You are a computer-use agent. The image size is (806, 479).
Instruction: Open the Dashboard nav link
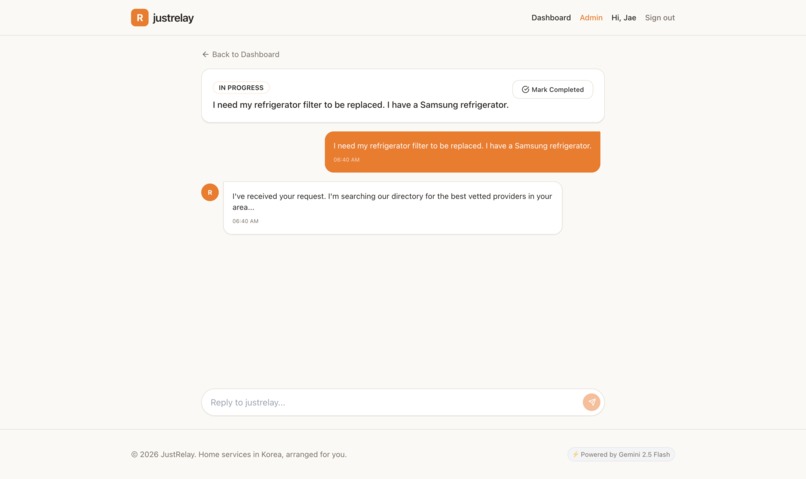click(551, 17)
